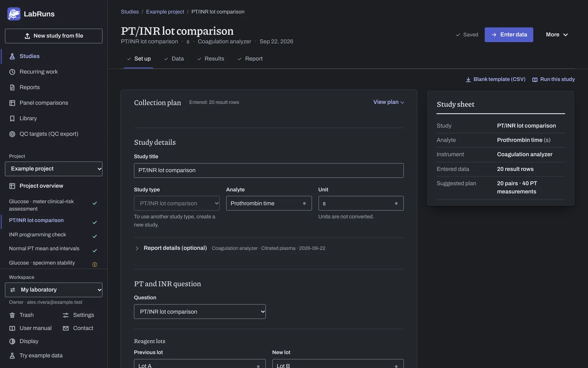Viewport: 588px width, 368px height.
Task: Open Contact envelope icon
Action: tap(66, 328)
